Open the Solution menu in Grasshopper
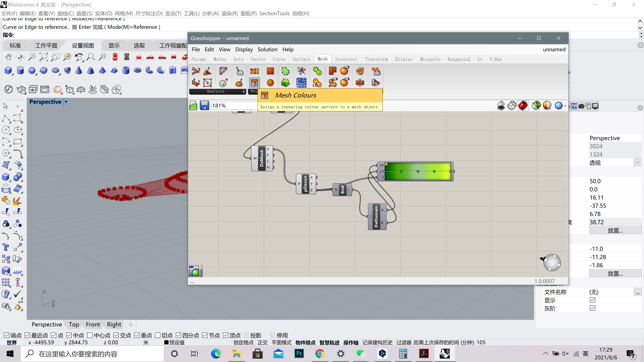The width and height of the screenshot is (644, 362). pyautogui.click(x=267, y=49)
